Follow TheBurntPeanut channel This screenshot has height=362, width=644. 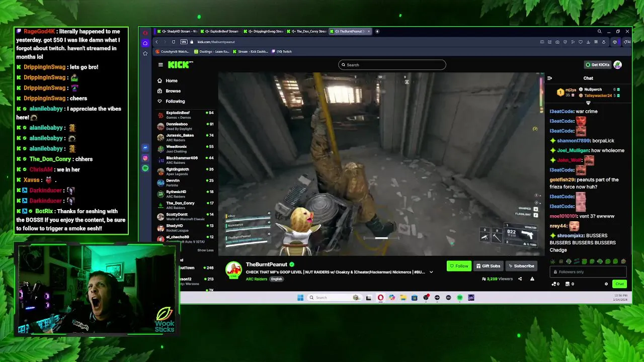[x=459, y=266]
